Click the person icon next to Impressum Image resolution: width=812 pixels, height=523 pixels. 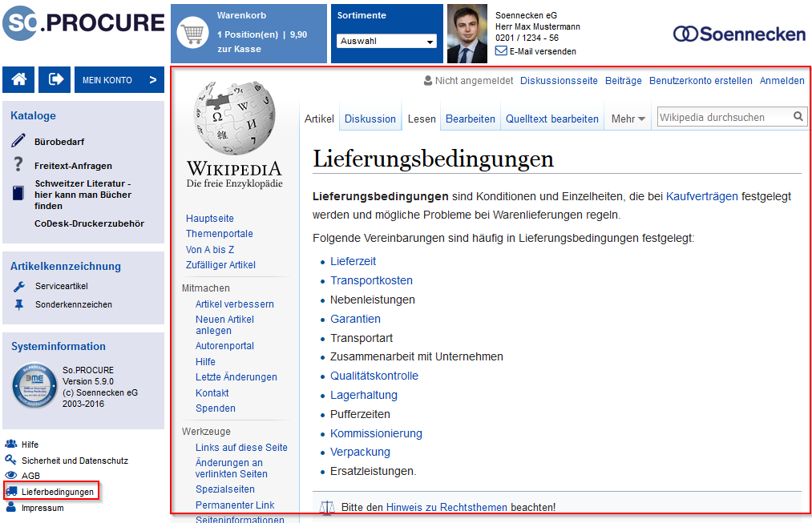tap(11, 507)
